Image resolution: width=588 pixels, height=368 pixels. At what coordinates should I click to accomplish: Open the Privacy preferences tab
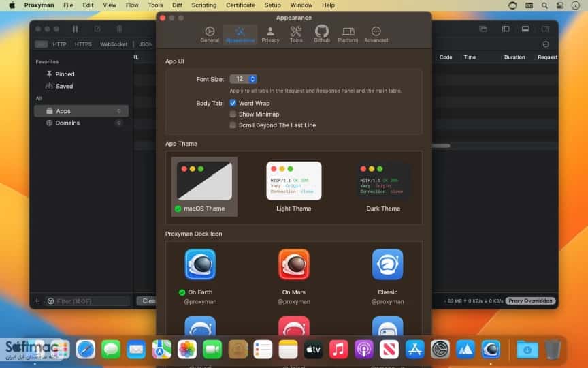(270, 34)
